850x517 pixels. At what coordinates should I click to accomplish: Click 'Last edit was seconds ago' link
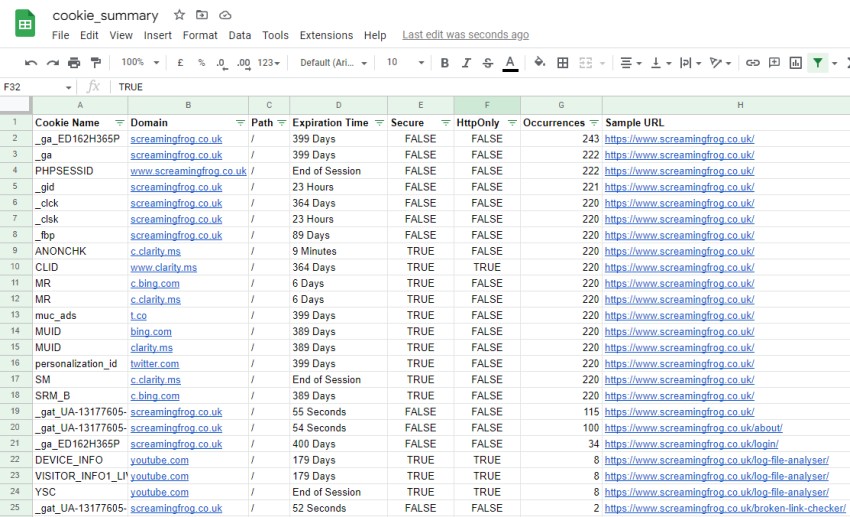click(465, 35)
